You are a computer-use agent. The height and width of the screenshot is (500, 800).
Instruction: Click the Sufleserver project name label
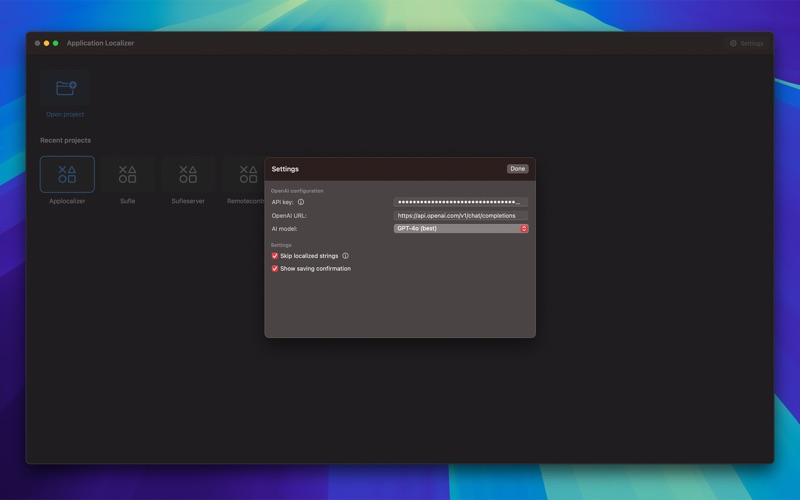point(188,201)
